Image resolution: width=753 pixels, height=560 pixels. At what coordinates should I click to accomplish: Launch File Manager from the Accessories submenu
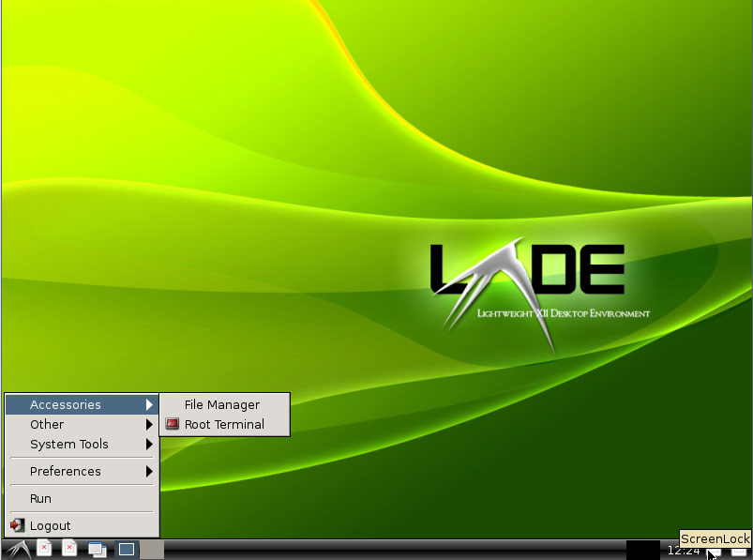point(225,405)
